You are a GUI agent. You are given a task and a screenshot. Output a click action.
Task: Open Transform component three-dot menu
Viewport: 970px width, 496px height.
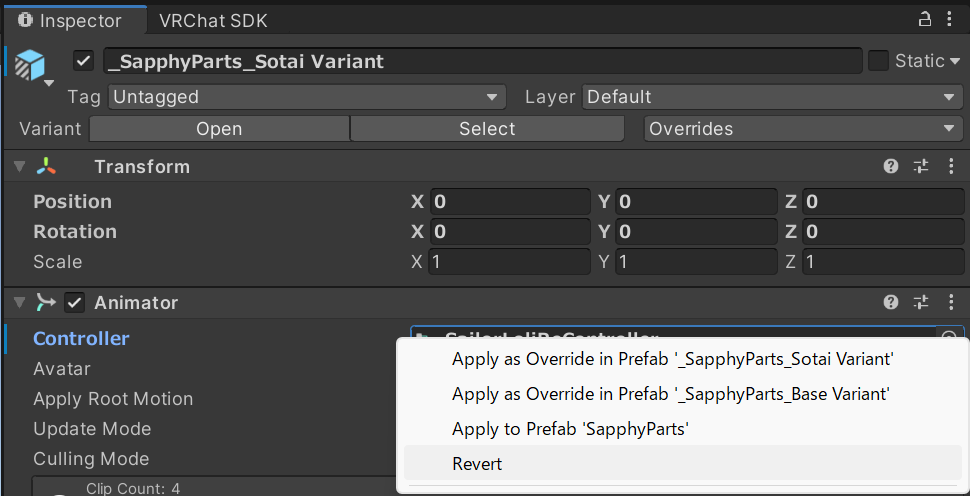pos(951,167)
